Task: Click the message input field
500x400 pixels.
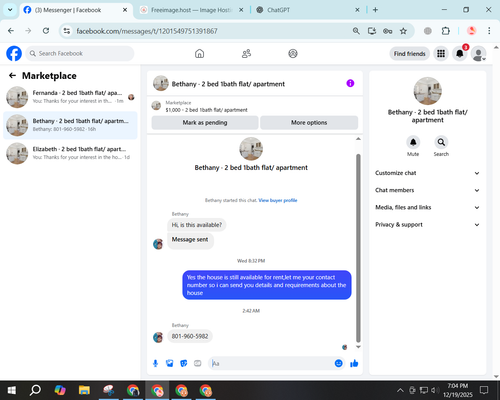Action: coord(272,363)
